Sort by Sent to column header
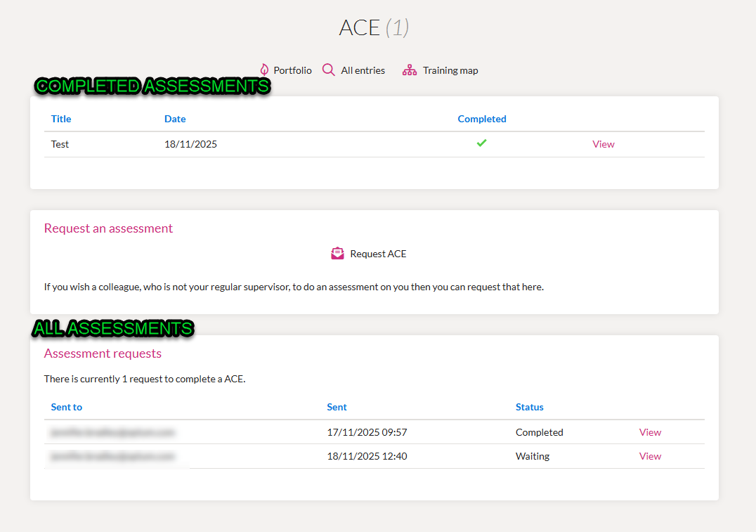 [67, 407]
